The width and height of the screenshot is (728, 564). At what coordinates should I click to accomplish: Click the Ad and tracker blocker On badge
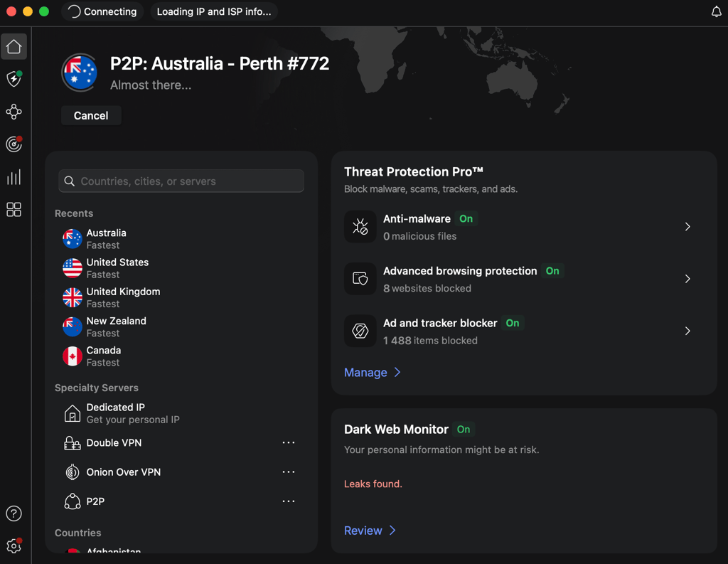pyautogui.click(x=513, y=323)
